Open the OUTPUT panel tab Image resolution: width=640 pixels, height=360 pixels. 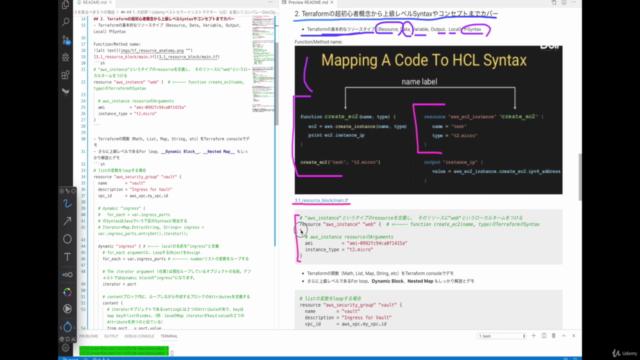tap(111, 336)
